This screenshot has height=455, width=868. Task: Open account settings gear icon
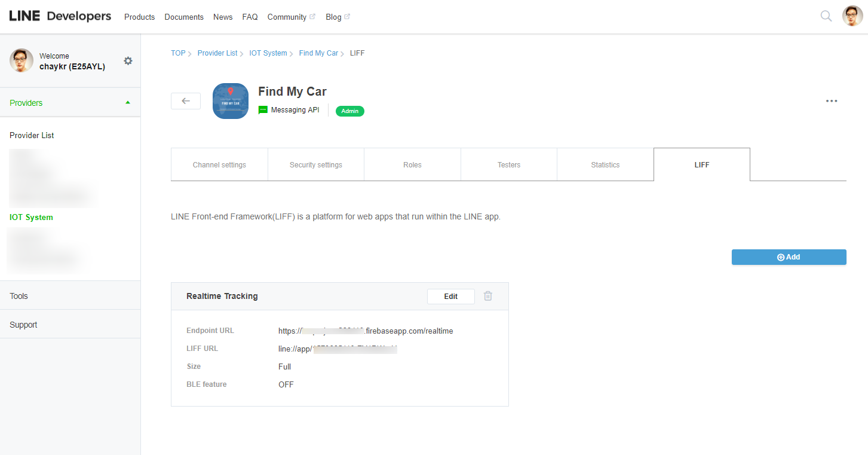pos(128,61)
